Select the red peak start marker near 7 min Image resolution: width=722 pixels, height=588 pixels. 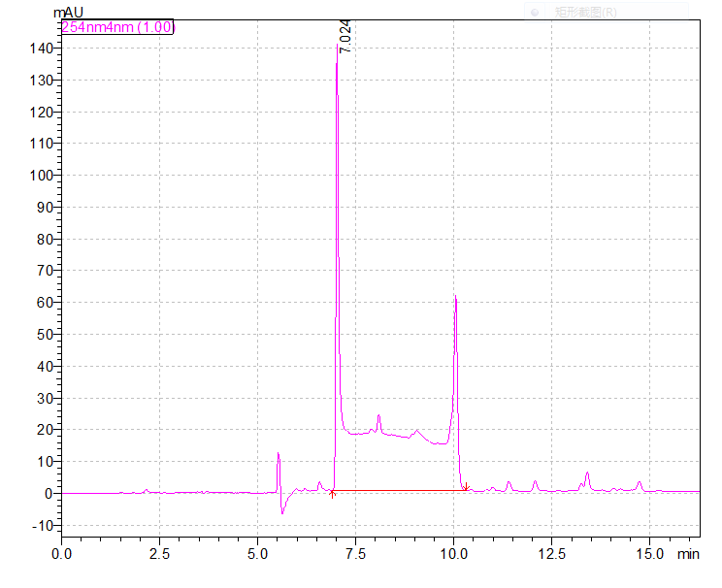click(x=332, y=494)
